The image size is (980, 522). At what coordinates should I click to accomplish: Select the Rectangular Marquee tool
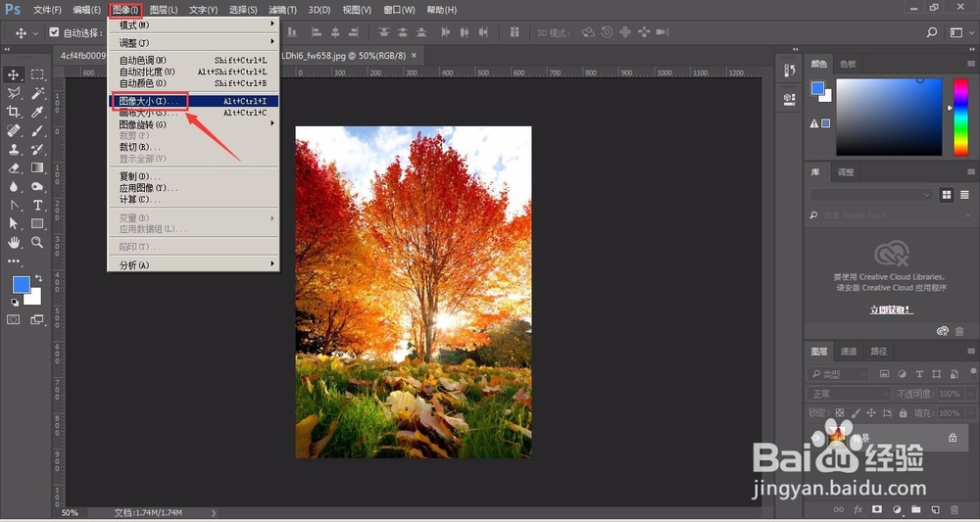pos(37,75)
